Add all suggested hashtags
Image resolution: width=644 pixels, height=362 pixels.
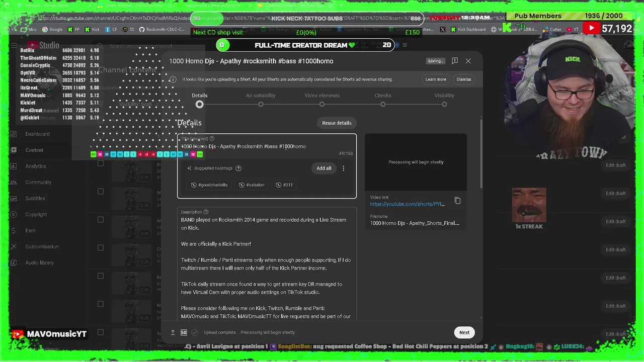click(324, 168)
